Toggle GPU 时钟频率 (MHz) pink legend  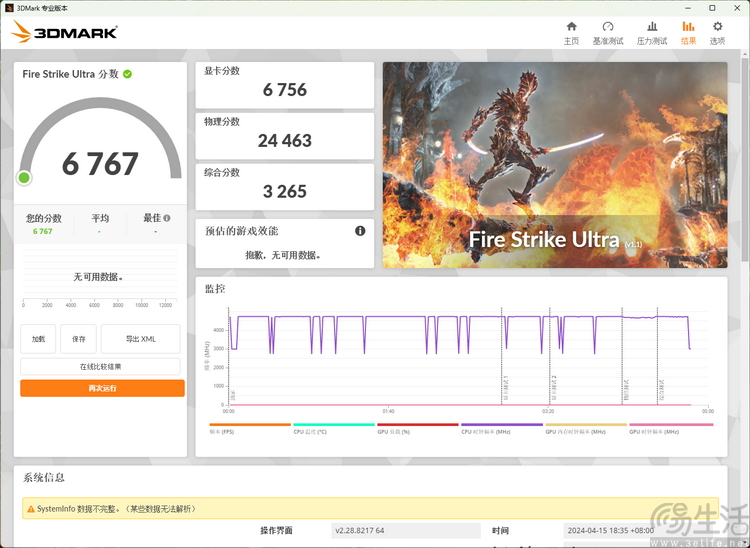[x=671, y=428]
